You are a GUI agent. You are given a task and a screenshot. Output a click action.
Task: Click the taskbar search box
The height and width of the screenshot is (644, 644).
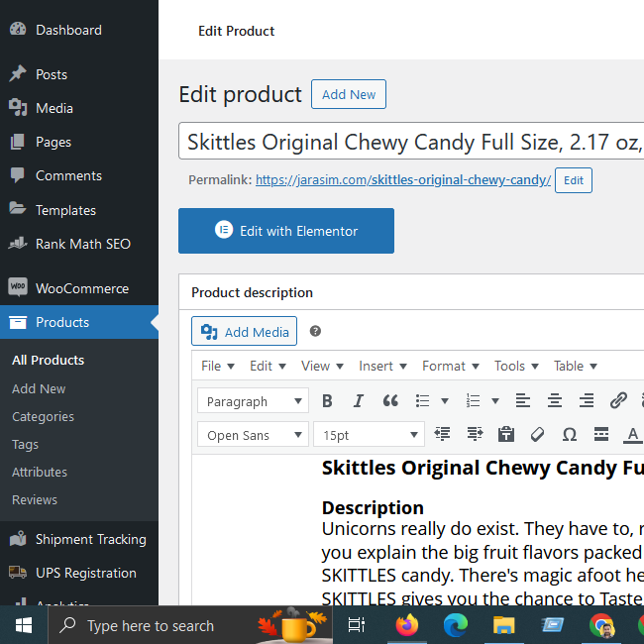(190, 625)
